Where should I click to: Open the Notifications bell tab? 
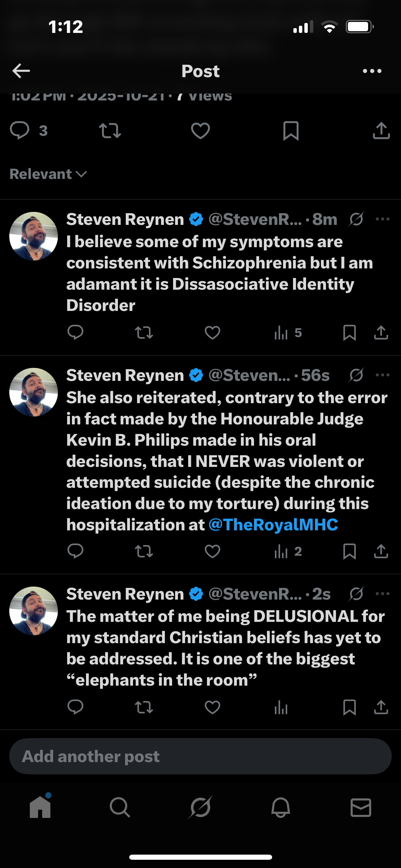coord(281,807)
